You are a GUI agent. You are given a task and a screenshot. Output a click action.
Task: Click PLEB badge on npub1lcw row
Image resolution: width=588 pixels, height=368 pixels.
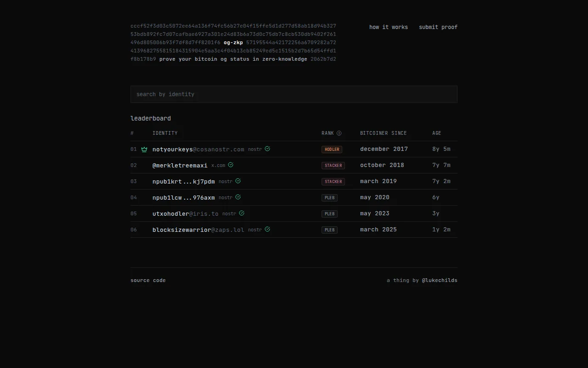pos(329,197)
